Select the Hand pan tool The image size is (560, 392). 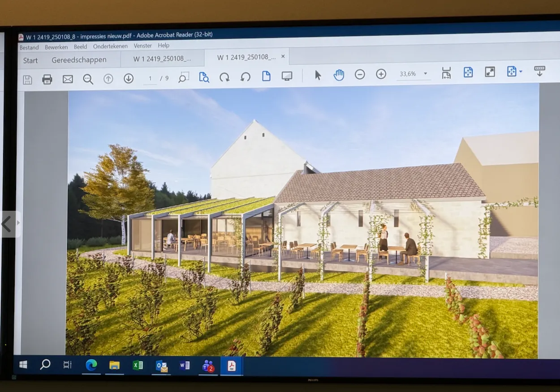339,75
